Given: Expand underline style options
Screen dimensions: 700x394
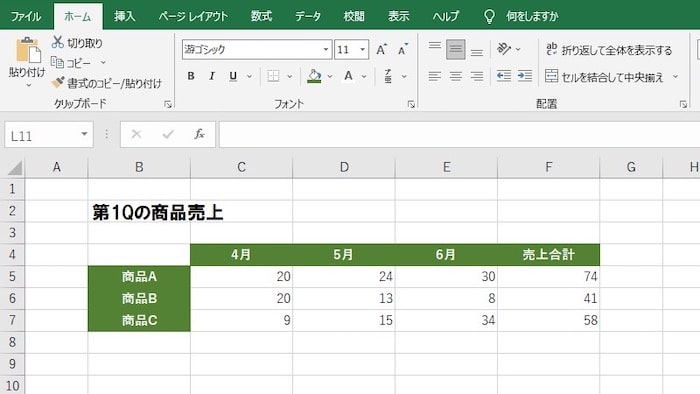Looking at the screenshot, I should click(x=249, y=76).
